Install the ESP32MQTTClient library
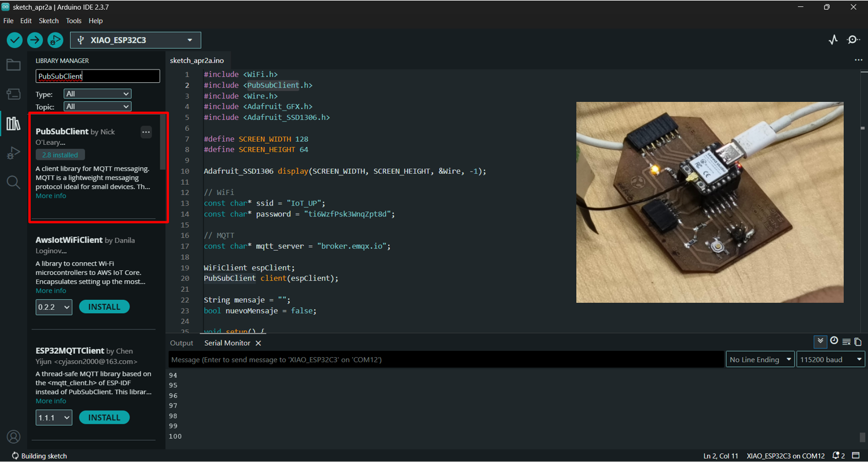This screenshot has height=462, width=868. tap(104, 417)
